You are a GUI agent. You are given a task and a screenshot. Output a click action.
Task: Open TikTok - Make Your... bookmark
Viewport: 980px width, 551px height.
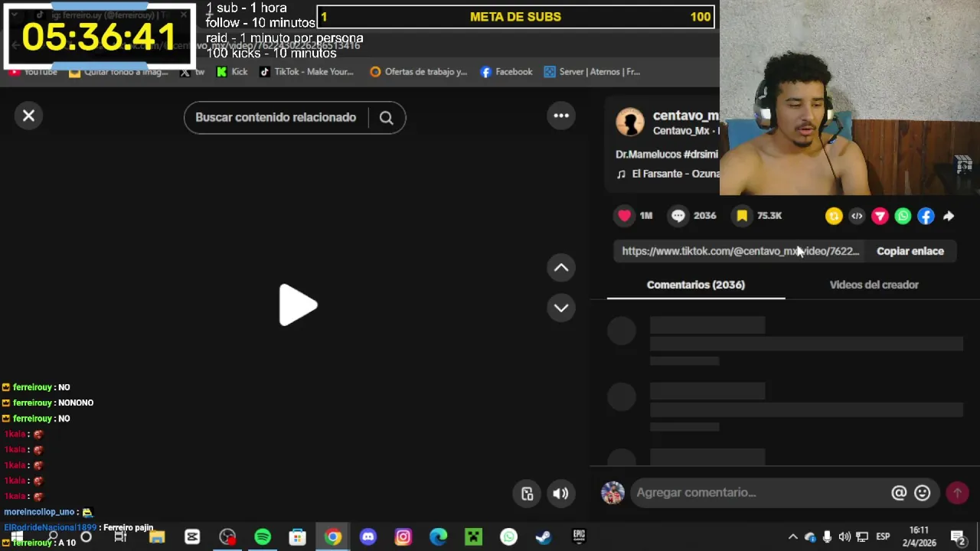click(306, 72)
